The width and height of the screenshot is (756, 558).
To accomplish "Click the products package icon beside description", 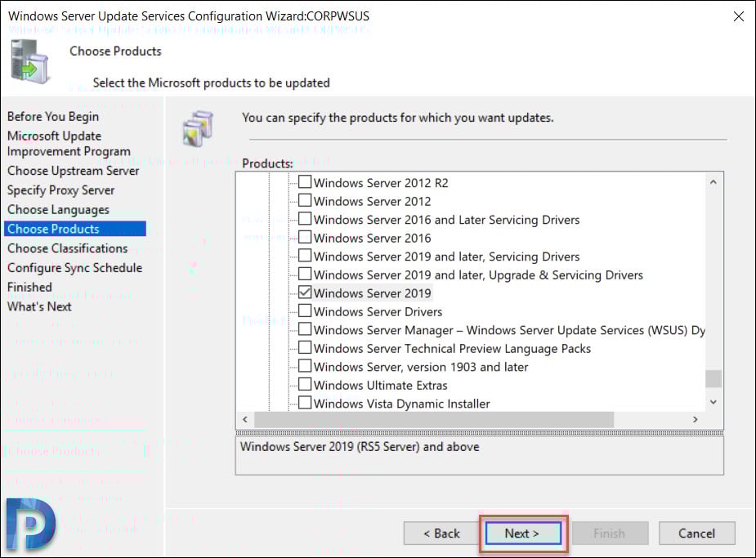I will point(198,128).
